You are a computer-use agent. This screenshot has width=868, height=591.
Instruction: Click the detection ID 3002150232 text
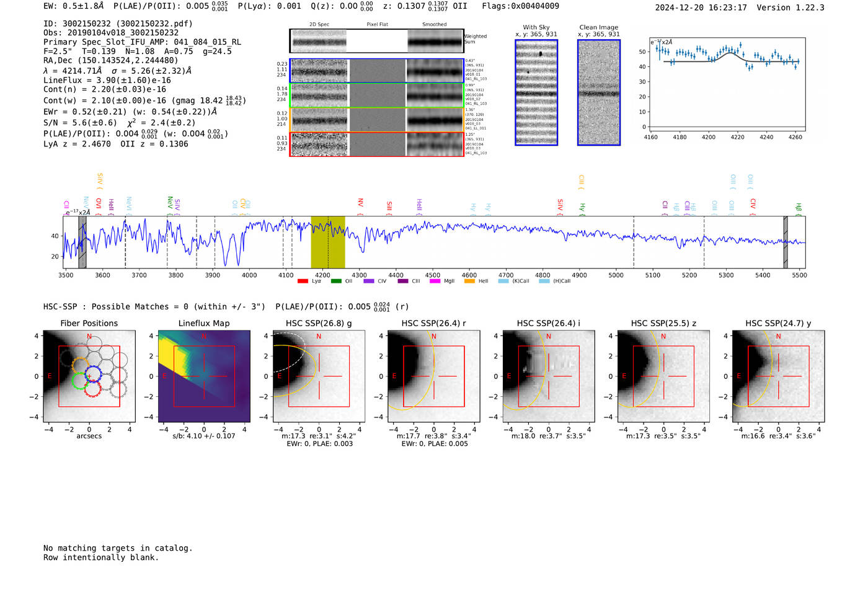(118, 24)
